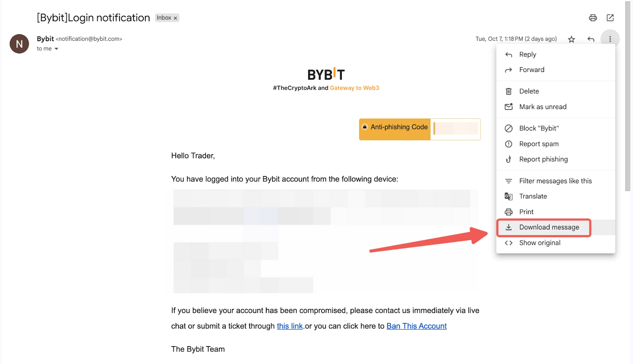Viewport: 633px width, 364px height.
Task: Block "Bybit" sender
Action: pyautogui.click(x=539, y=128)
